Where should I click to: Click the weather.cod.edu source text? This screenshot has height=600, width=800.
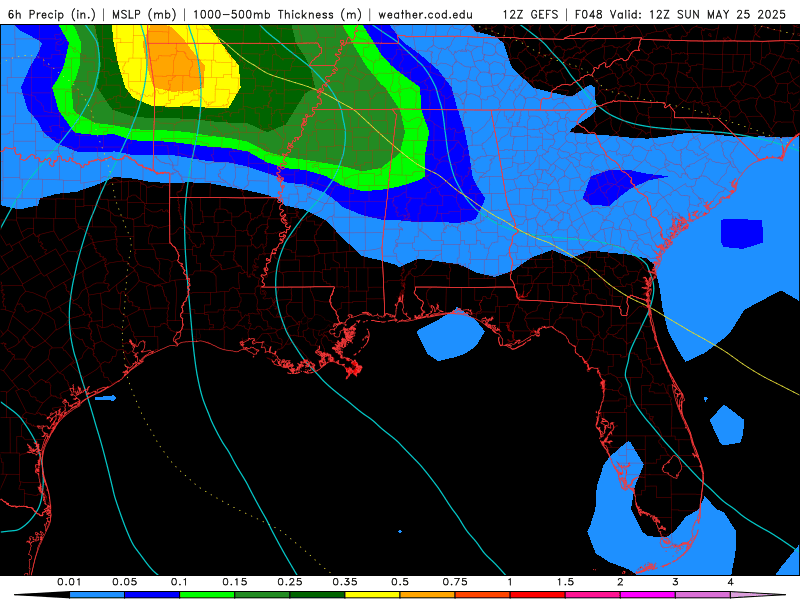coord(425,14)
